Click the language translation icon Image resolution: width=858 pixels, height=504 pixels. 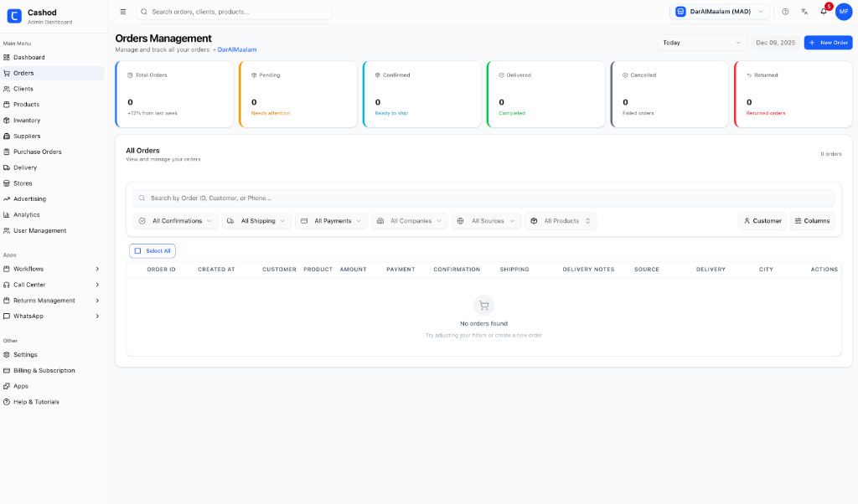pyautogui.click(x=804, y=13)
